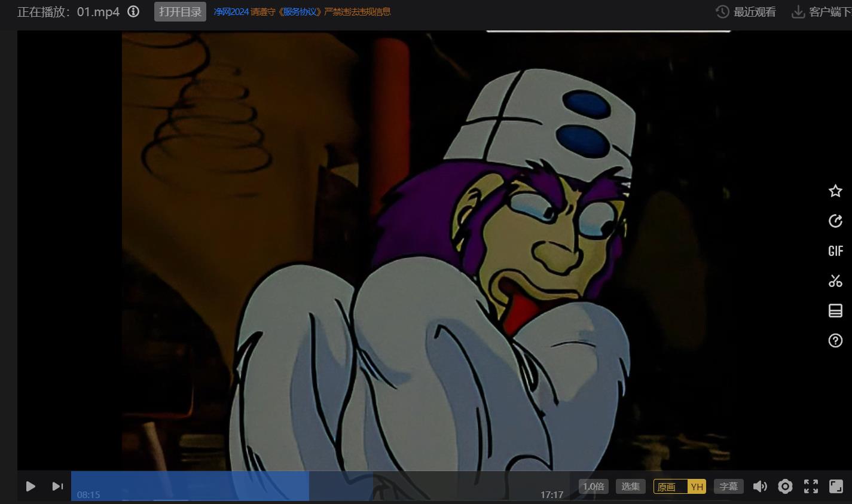
Task: Toggle web page fullscreen mode
Action: click(836, 487)
